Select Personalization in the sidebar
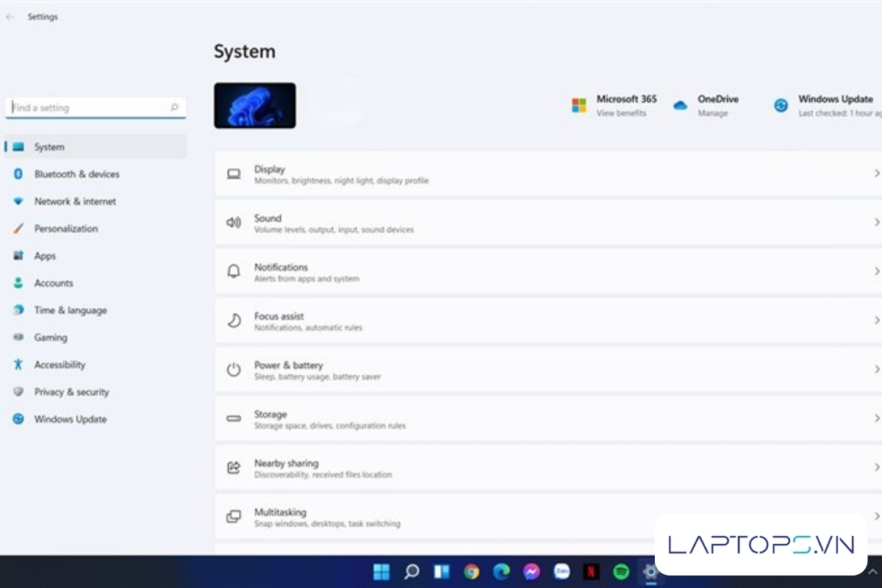Viewport: 882px width, 588px height. pyautogui.click(x=65, y=229)
